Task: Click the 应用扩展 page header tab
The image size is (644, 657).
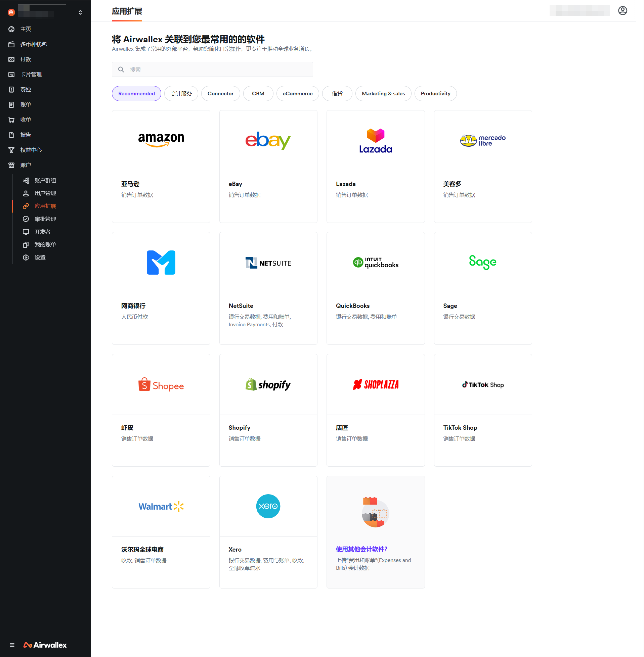Action: click(127, 11)
